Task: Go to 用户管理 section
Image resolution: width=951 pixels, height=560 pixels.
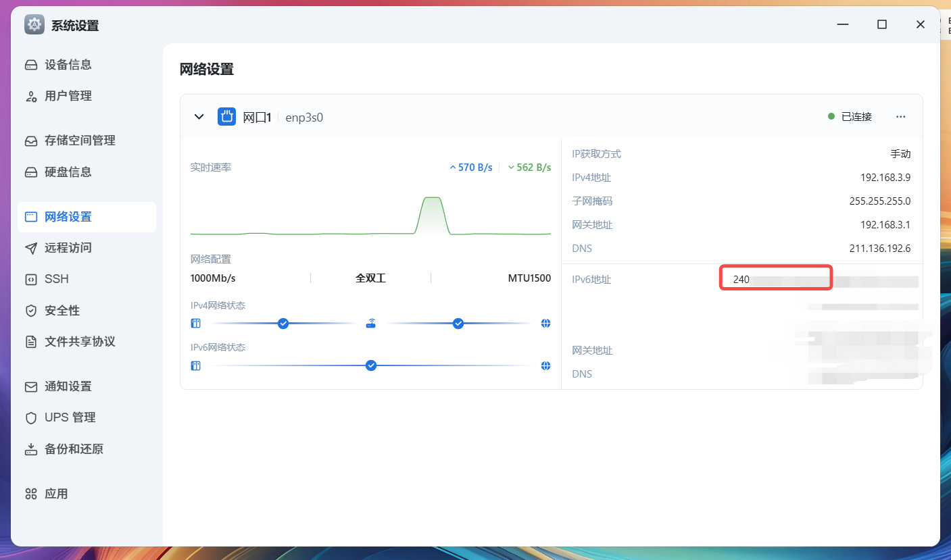Action: (x=68, y=96)
